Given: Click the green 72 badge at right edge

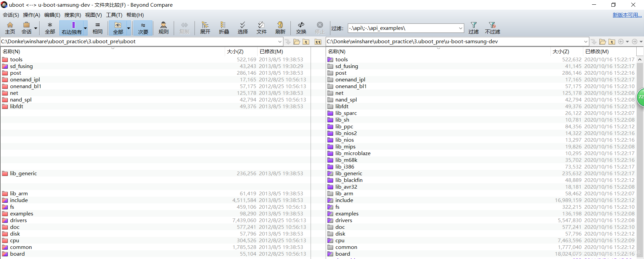Looking at the screenshot, I should [x=641, y=97].
